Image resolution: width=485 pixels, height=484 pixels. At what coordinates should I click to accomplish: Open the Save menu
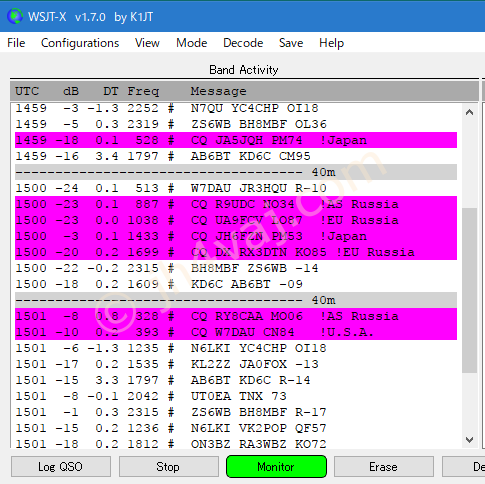point(291,43)
